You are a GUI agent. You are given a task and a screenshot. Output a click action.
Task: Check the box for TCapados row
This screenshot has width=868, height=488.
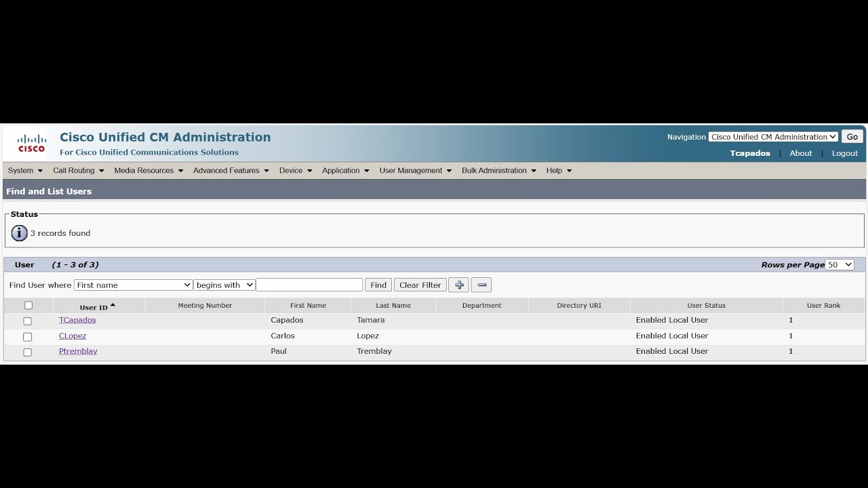pyautogui.click(x=28, y=321)
